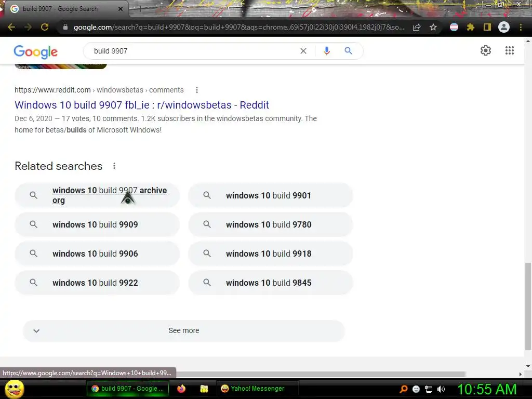This screenshot has width=532, height=399.
Task: Click the padlock site info icon
Action: tap(65, 27)
